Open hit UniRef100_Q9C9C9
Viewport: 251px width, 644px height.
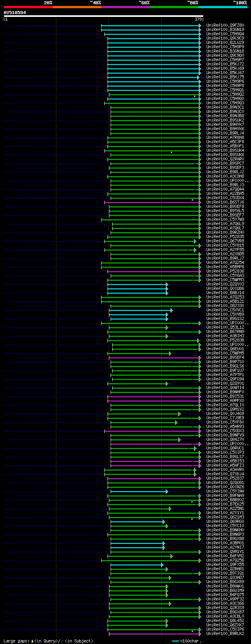225,38
